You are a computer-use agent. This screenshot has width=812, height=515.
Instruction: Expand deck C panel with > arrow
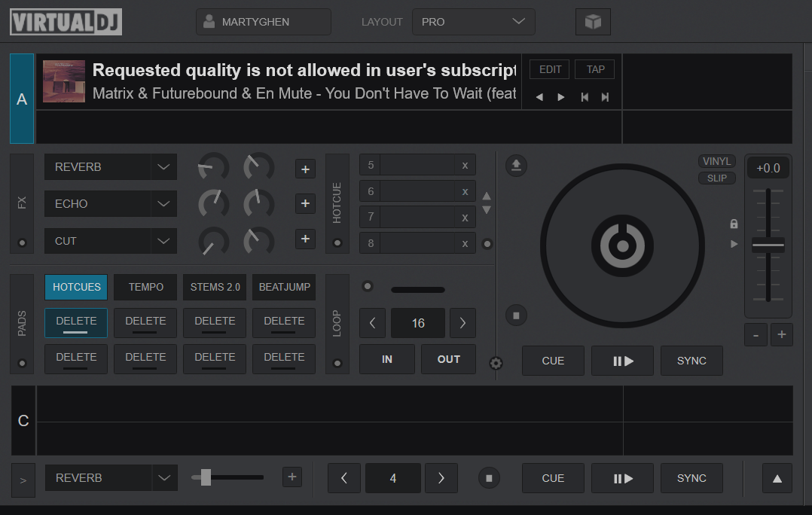coord(23,480)
